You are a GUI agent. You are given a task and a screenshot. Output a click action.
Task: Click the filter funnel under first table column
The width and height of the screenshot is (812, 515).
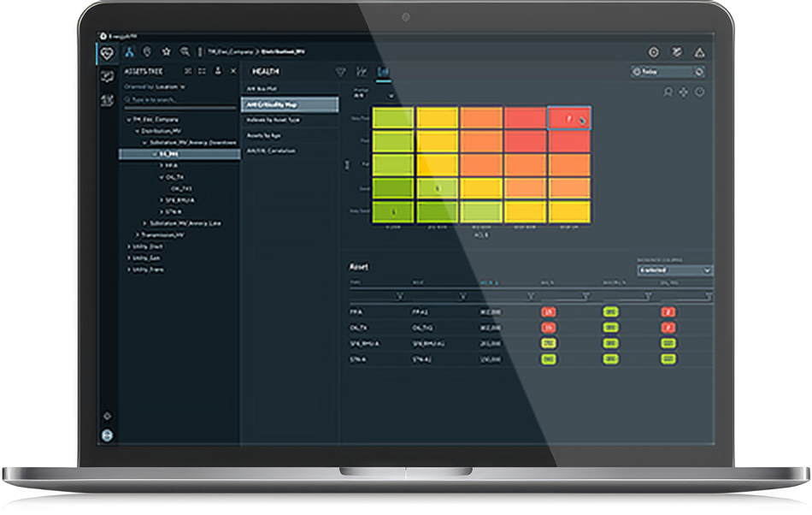click(399, 296)
